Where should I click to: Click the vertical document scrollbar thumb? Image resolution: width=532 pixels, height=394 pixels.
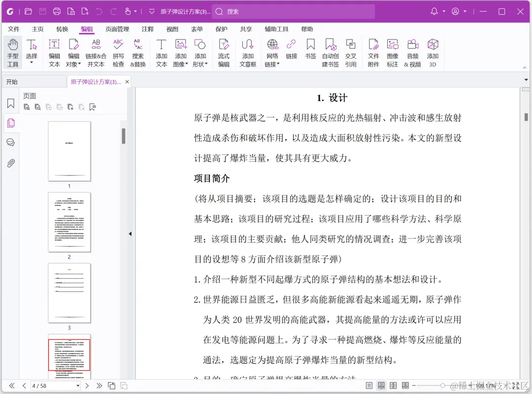pyautogui.click(x=526, y=117)
